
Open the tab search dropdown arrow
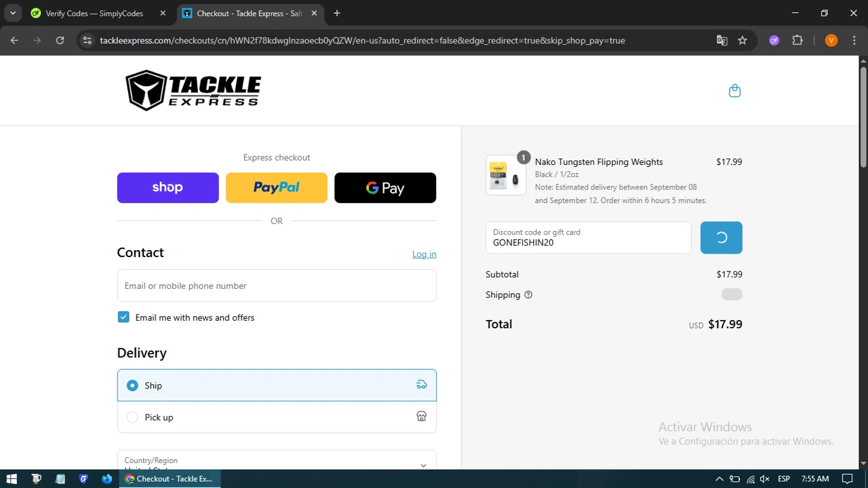pos(13,13)
